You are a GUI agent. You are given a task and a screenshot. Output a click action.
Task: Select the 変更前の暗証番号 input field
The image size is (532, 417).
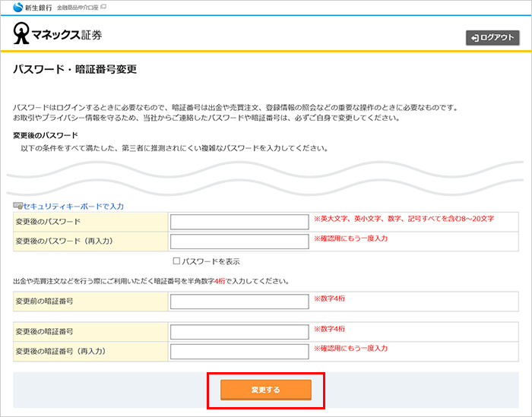(239, 302)
